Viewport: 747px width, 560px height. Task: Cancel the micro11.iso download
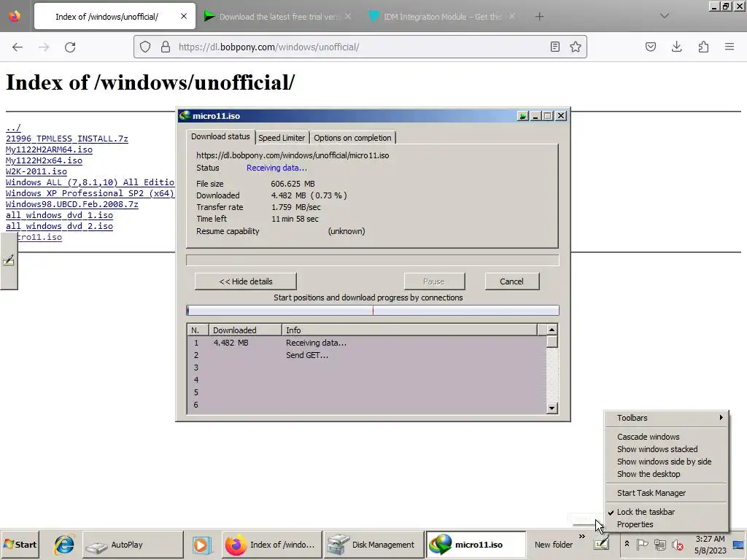click(x=511, y=281)
